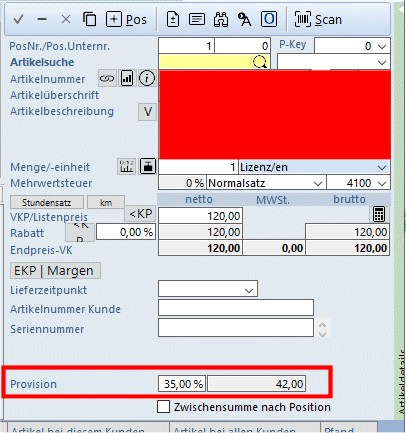Click the Provision percentage field

pyautogui.click(x=182, y=384)
